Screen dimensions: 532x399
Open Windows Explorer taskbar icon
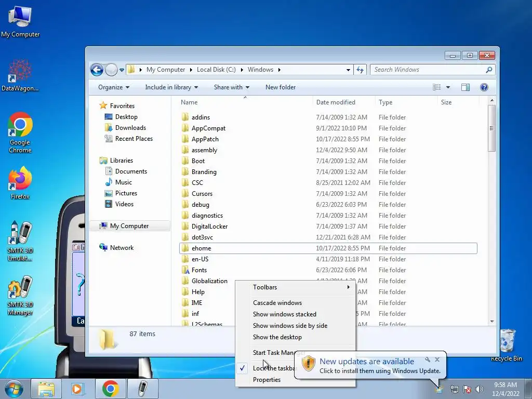click(46, 389)
